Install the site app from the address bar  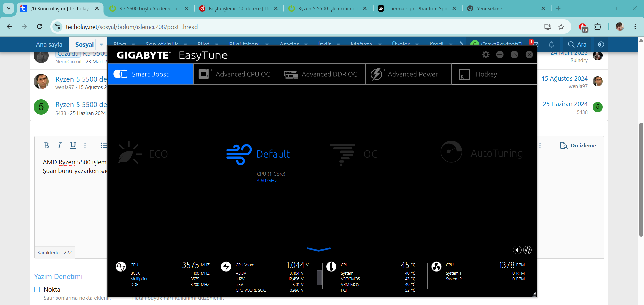click(548, 27)
